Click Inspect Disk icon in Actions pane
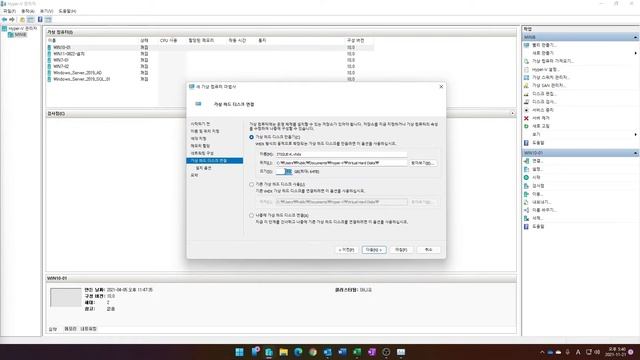The width and height of the screenshot is (640, 360). click(526, 102)
